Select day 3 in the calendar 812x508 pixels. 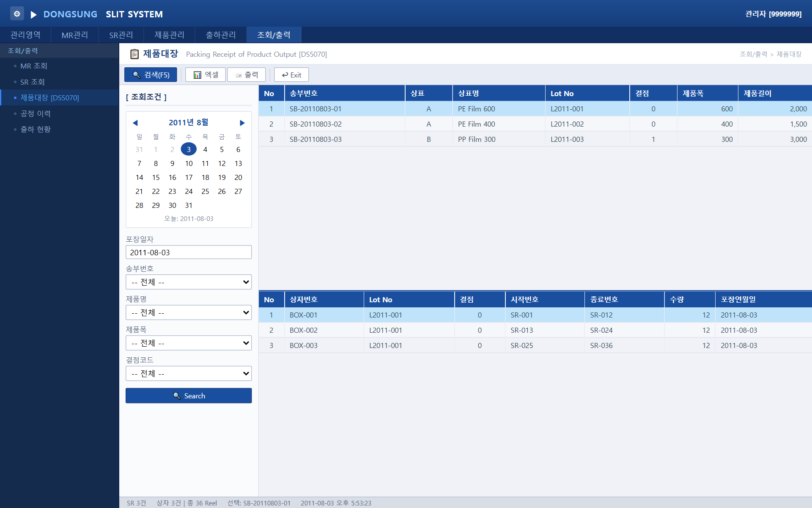[189, 149]
